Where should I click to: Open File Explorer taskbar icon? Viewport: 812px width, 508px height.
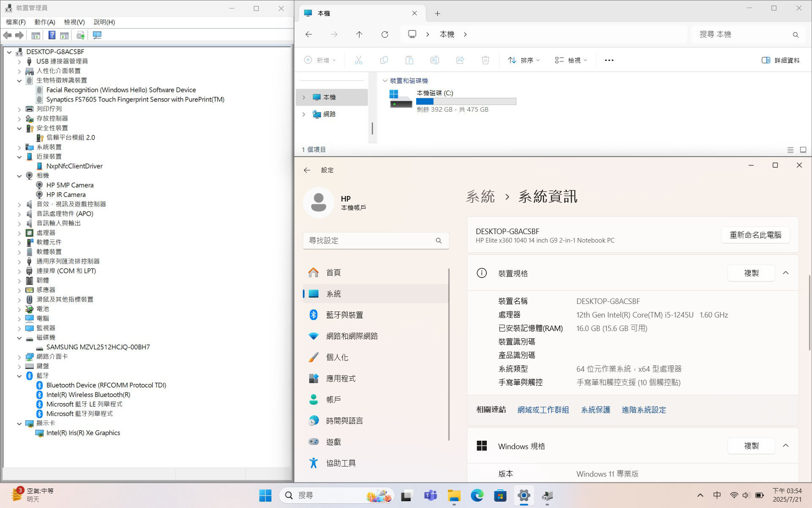[454, 495]
